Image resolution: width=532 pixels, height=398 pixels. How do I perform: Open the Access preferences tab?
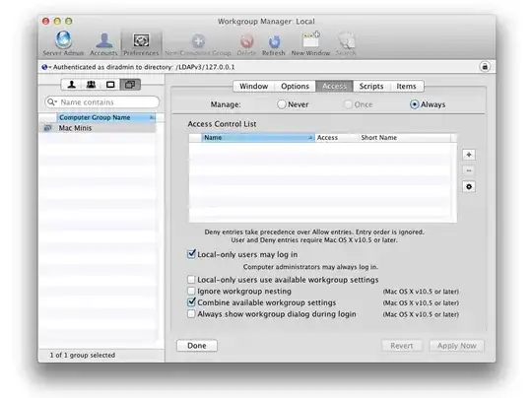coord(334,86)
